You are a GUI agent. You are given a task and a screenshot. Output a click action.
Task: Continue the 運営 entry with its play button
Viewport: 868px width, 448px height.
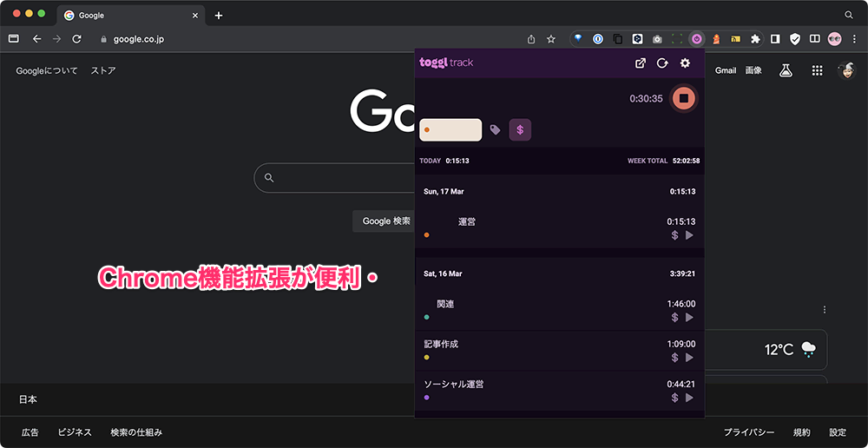(689, 235)
